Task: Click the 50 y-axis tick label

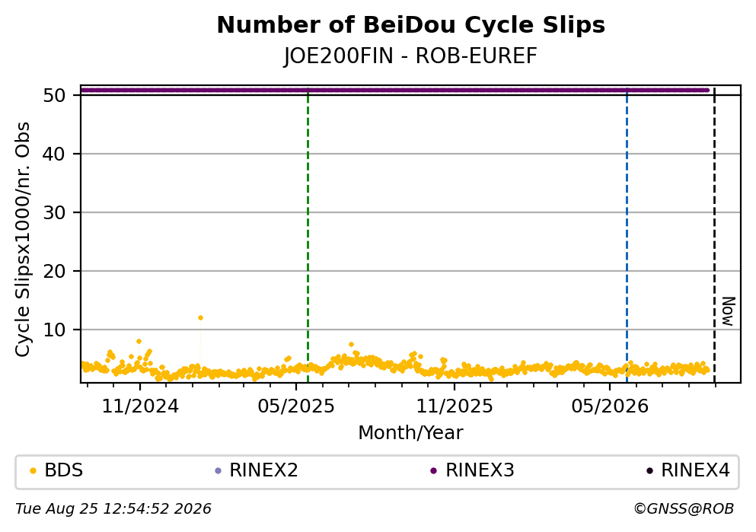Action: point(54,95)
